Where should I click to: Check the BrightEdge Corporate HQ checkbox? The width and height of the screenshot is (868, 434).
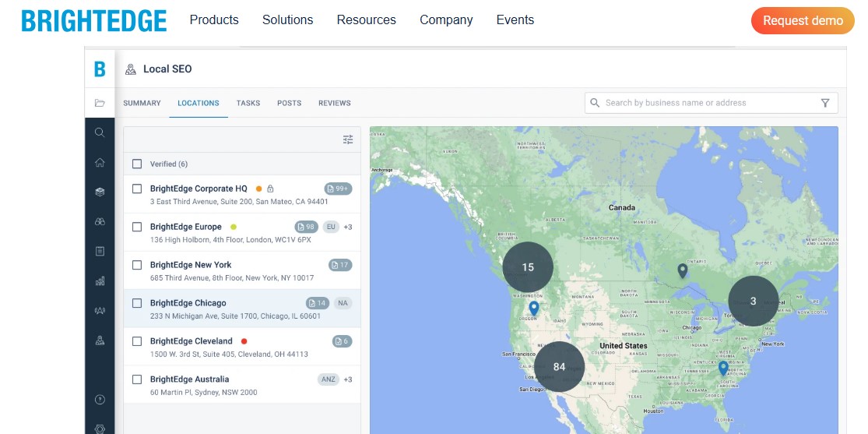pos(137,189)
